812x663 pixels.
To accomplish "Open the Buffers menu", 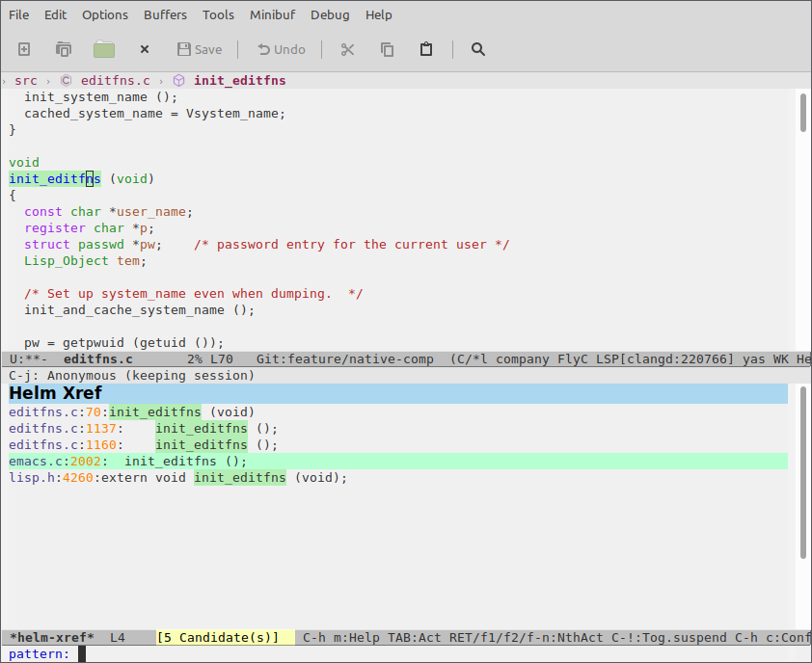I will [x=165, y=15].
